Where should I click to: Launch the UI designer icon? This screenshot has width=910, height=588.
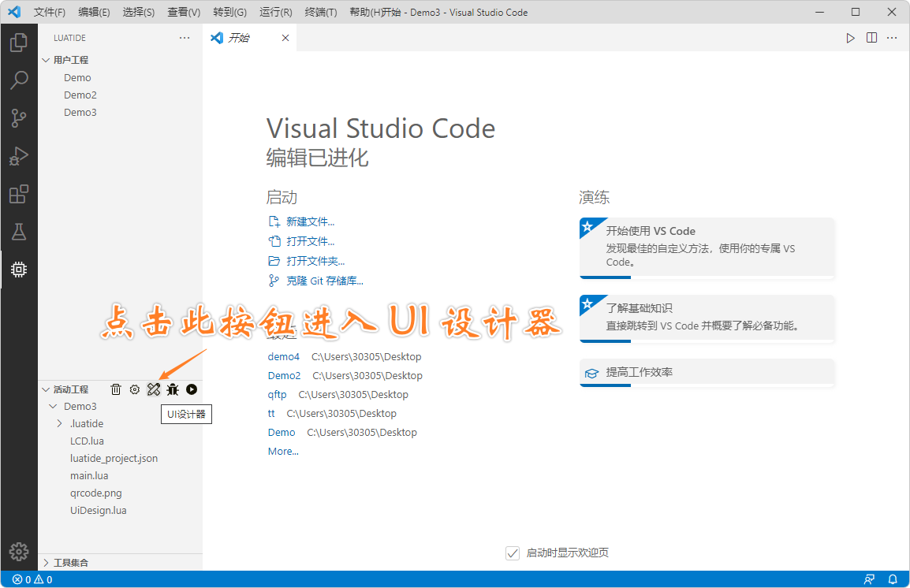(154, 389)
